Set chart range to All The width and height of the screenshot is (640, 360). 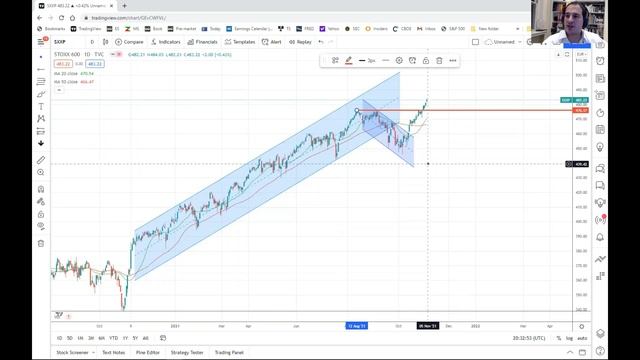pyautogui.click(x=145, y=338)
